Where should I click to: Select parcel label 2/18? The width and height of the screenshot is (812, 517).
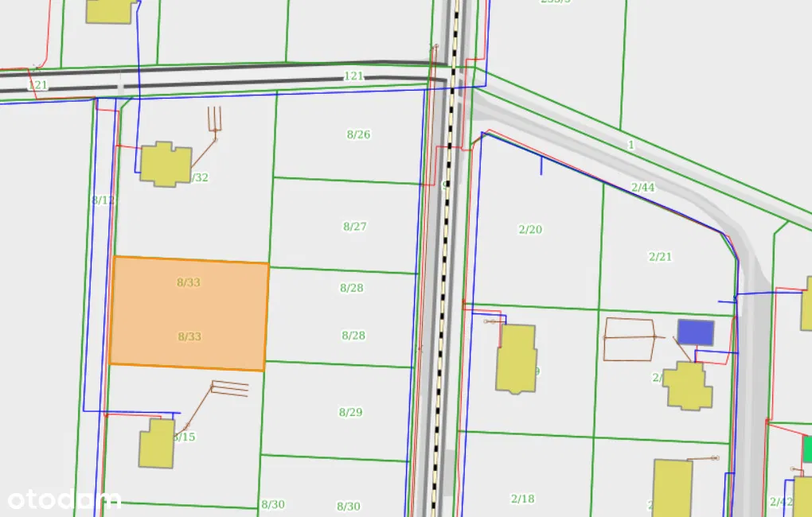click(x=522, y=499)
